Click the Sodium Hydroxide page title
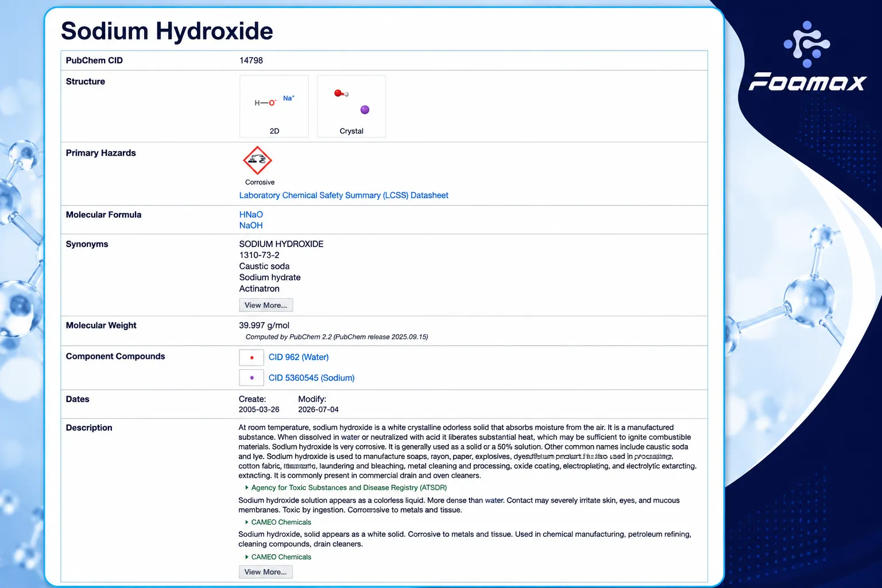 [167, 31]
